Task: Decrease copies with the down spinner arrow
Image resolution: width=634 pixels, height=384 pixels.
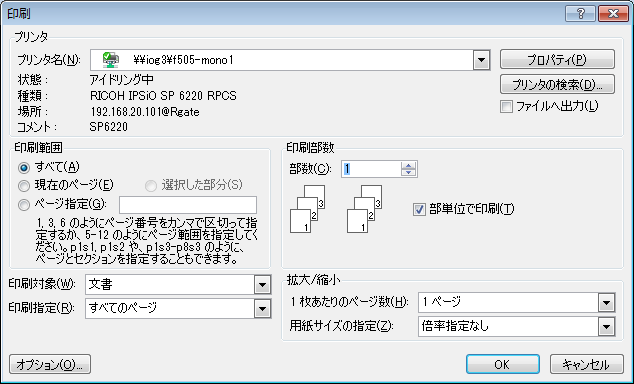Action: (x=408, y=173)
